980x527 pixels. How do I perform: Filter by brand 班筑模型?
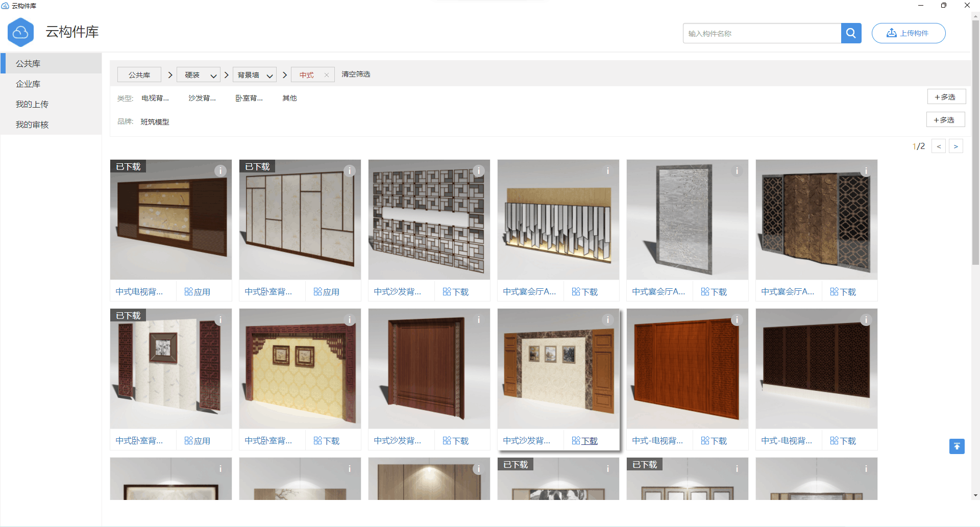155,122
